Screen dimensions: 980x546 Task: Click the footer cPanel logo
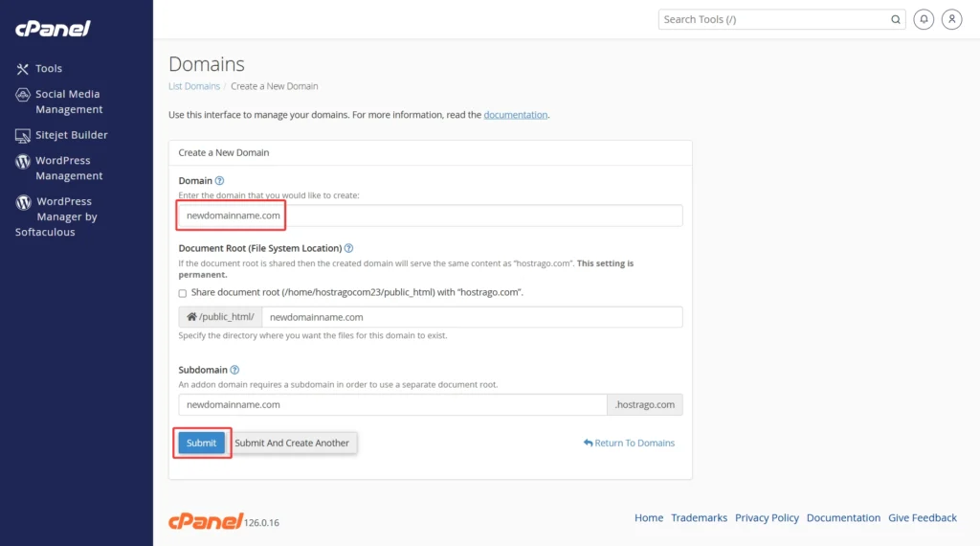tap(206, 520)
